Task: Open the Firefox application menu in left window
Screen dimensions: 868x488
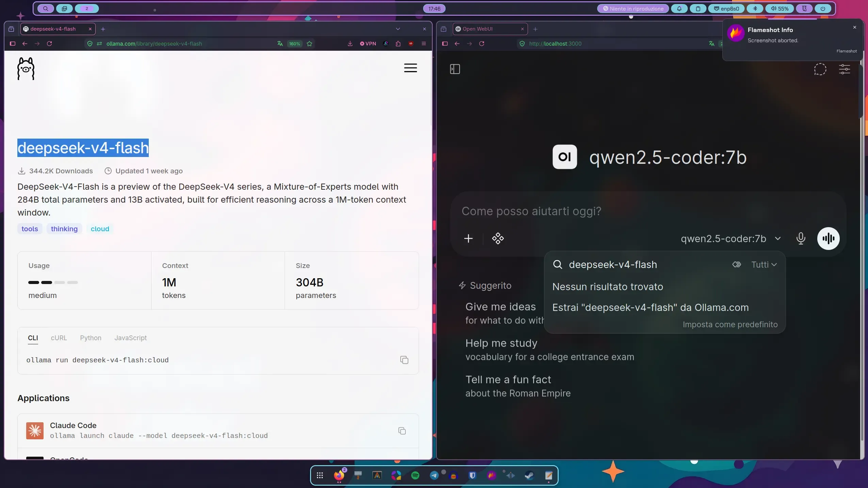Action: pos(424,44)
